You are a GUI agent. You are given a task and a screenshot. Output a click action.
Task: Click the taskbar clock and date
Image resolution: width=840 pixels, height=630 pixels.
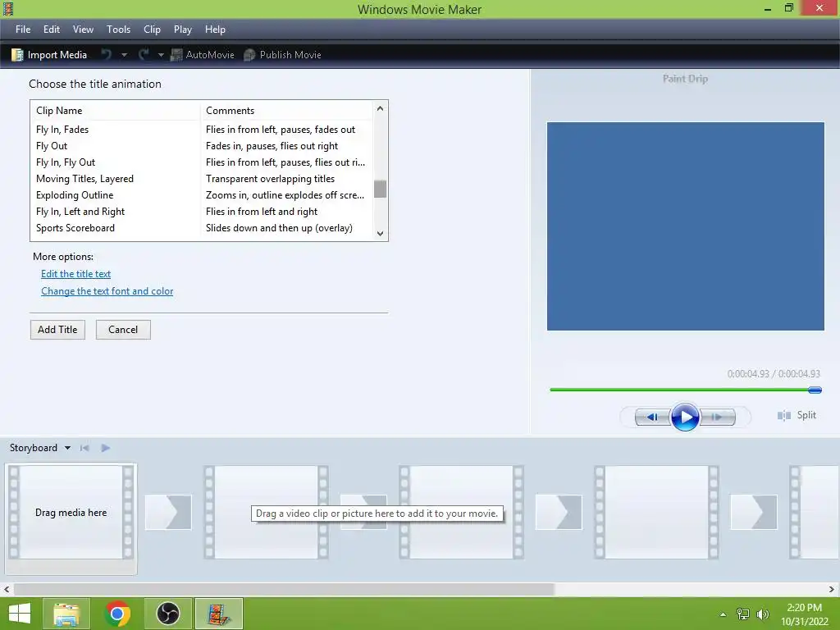[804, 614]
